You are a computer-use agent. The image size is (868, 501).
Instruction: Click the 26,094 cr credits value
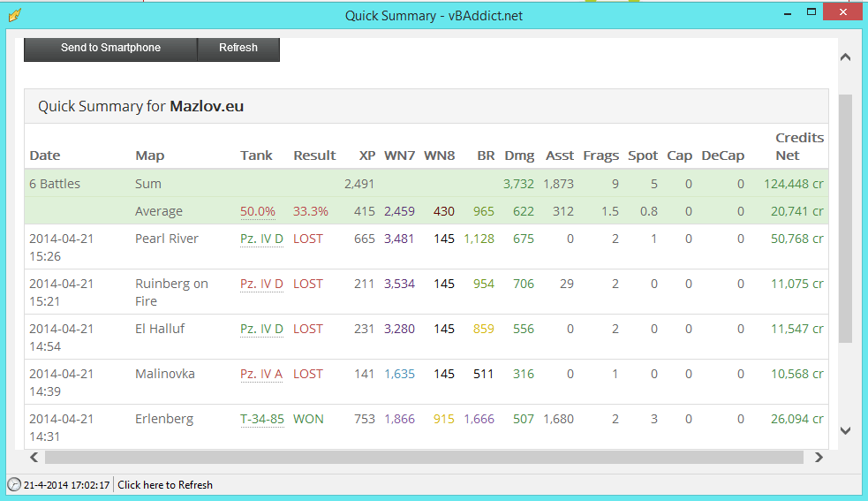tap(797, 419)
